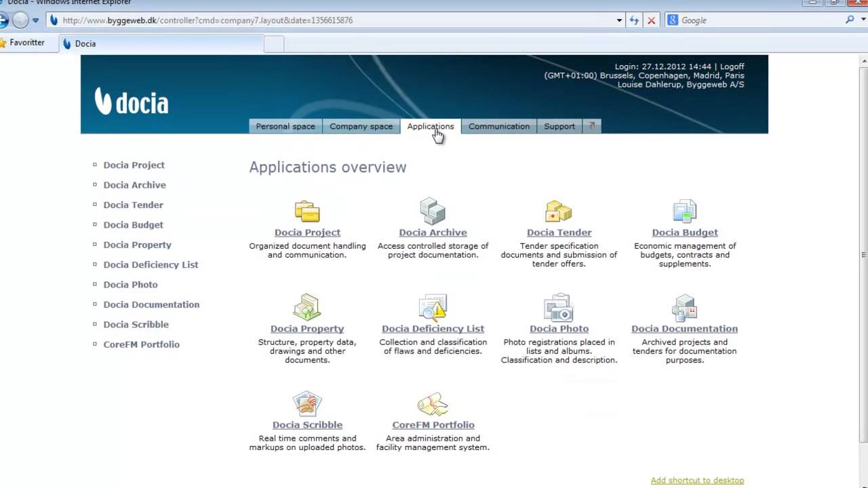This screenshot has height=488, width=868.
Task: Select Docia Budget in sidebar
Action: coord(133,225)
